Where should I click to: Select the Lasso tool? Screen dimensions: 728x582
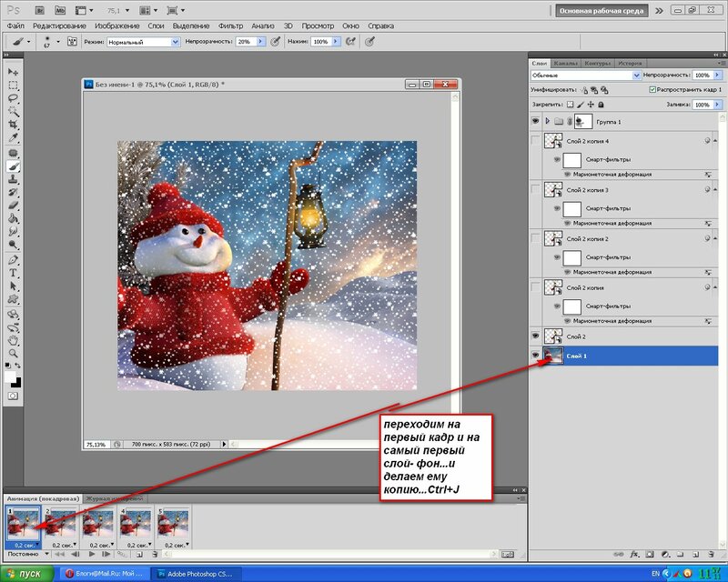point(13,98)
